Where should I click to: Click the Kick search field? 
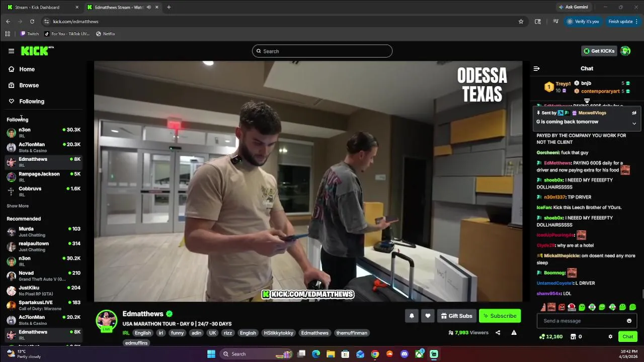(x=322, y=51)
